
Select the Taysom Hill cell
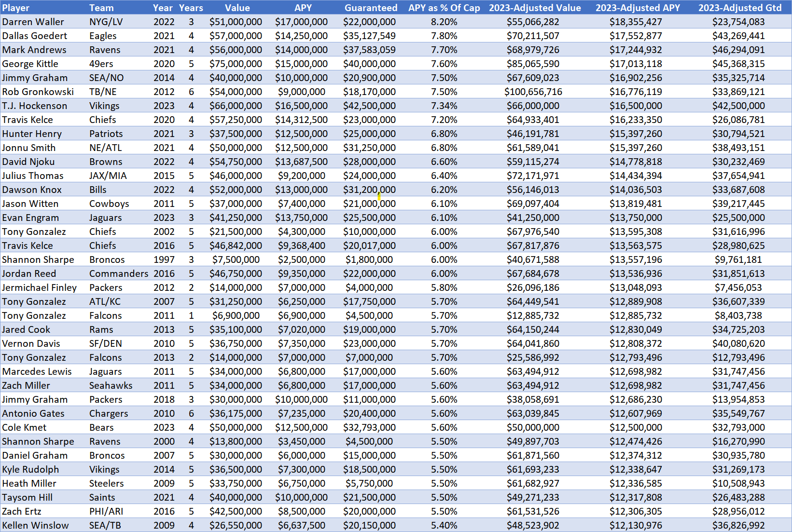click(27, 497)
